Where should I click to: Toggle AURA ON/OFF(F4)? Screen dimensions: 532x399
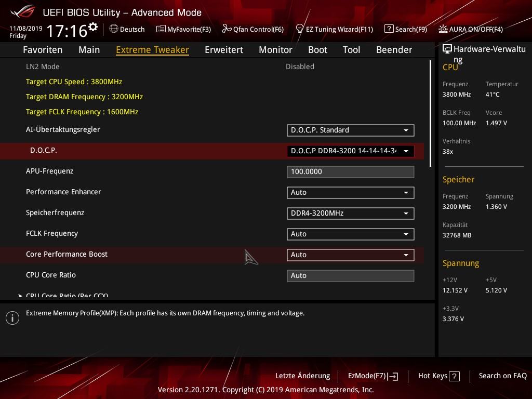point(471,29)
